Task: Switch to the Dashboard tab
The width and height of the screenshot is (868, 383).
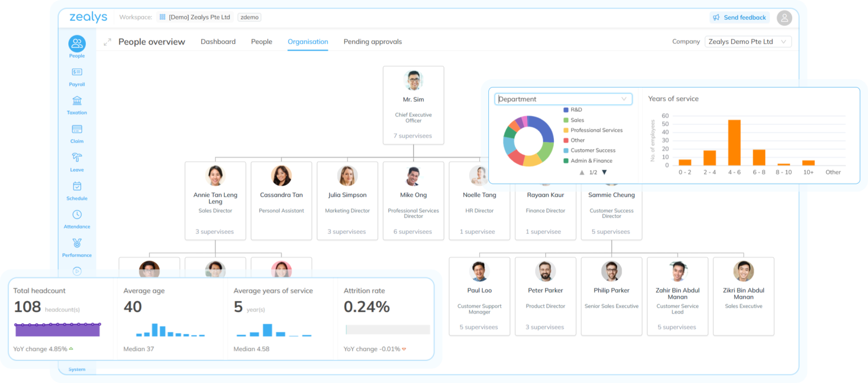Action: pos(218,42)
